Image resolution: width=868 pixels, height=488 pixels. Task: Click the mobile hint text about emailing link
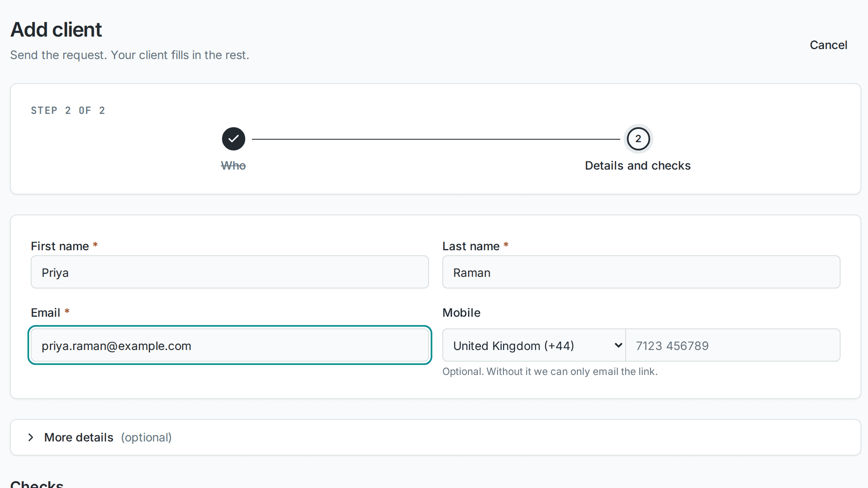[550, 372]
